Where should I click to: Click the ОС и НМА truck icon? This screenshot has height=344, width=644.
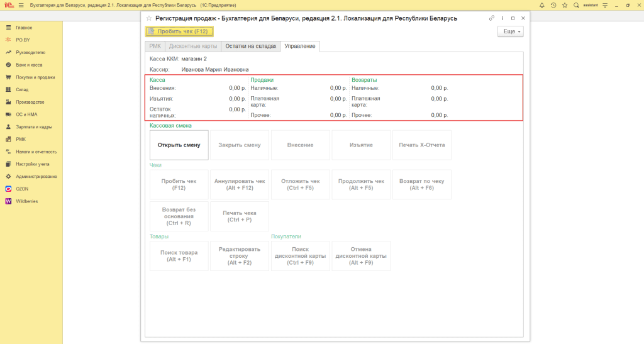click(8, 114)
